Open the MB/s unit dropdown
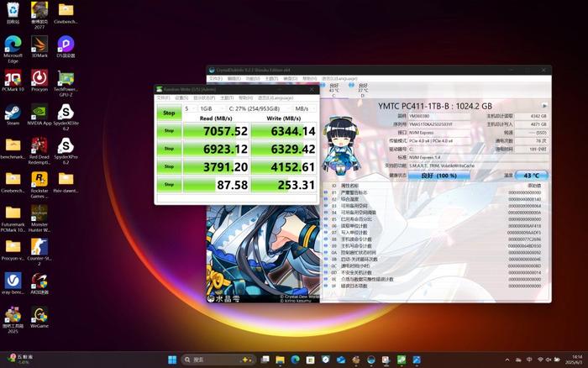Viewport: 588px width, 368px height. click(305, 108)
